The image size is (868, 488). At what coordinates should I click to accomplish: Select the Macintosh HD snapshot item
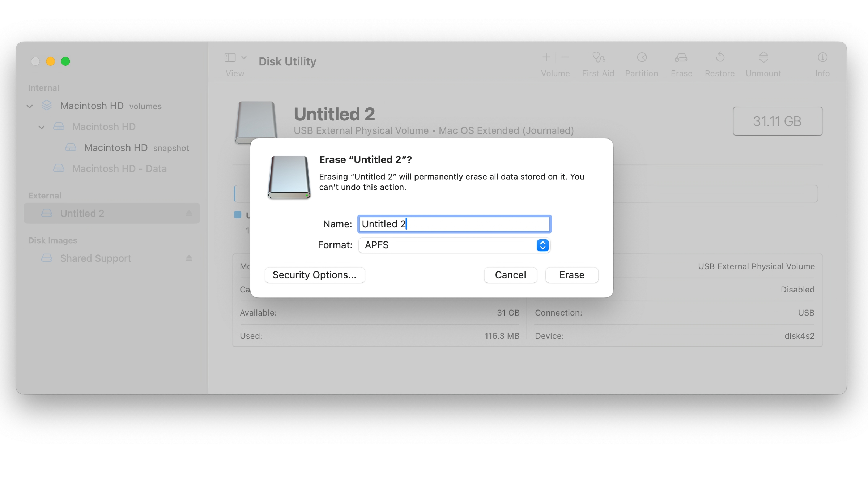point(116,147)
